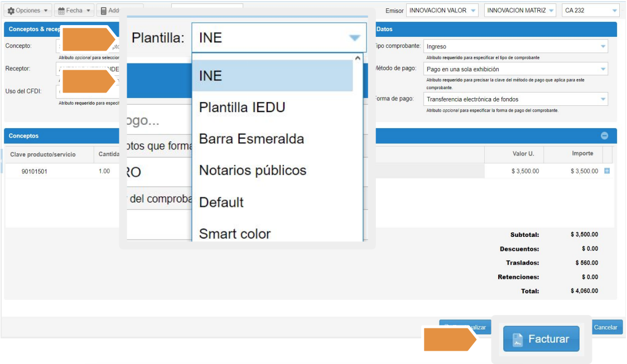627x364 pixels.
Task: Select Plantilla IEDU from the list
Action: point(242,107)
